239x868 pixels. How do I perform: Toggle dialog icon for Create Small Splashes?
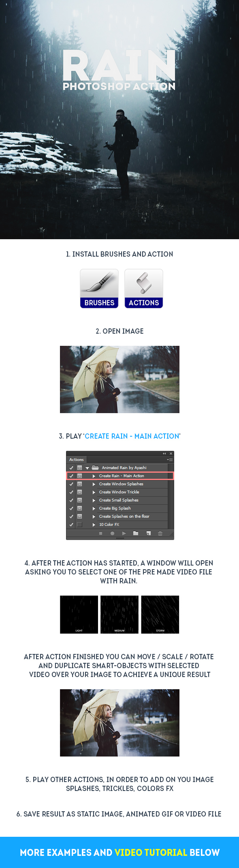coord(79,500)
